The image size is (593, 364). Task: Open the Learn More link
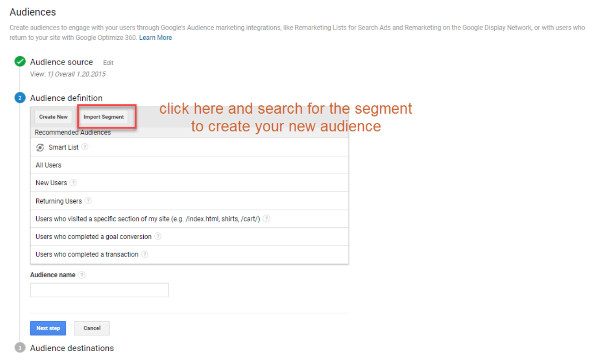[x=156, y=38]
